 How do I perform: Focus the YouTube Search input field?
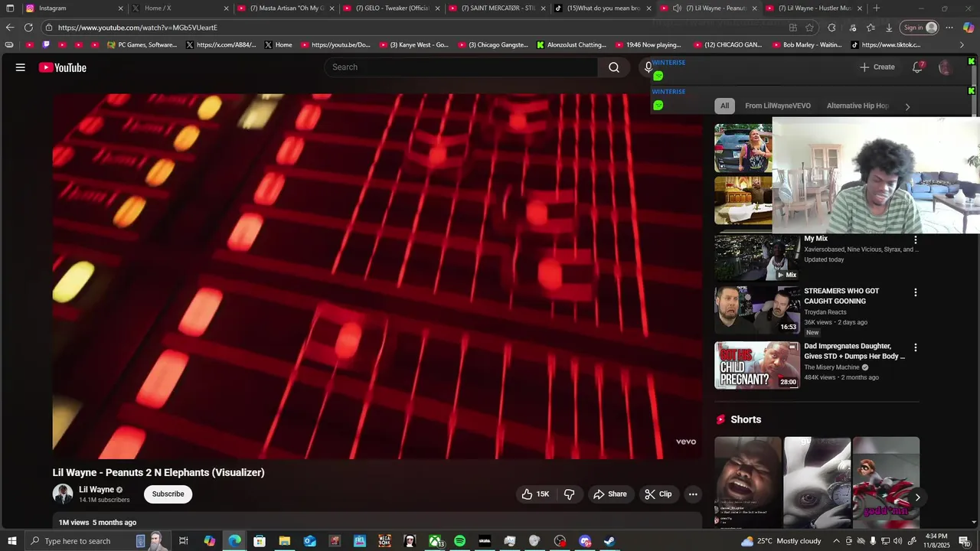tap(462, 67)
